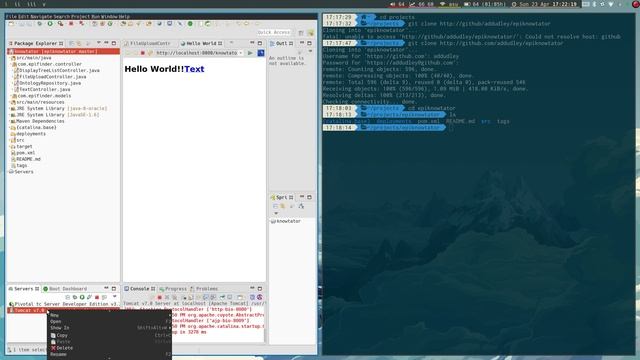Viewport: 640px width, 360px height.
Task: Open the Window menu
Action: point(109,17)
